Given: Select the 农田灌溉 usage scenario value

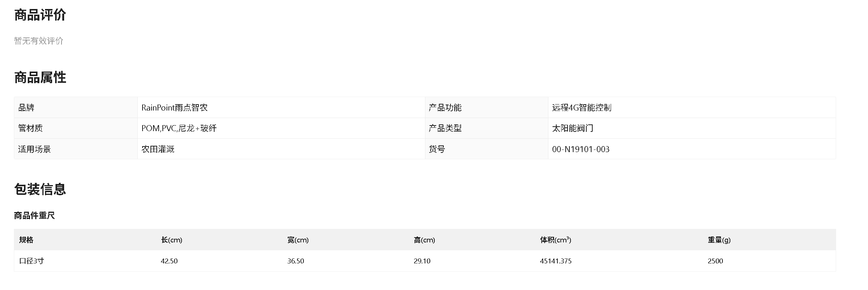Looking at the screenshot, I should [x=158, y=149].
